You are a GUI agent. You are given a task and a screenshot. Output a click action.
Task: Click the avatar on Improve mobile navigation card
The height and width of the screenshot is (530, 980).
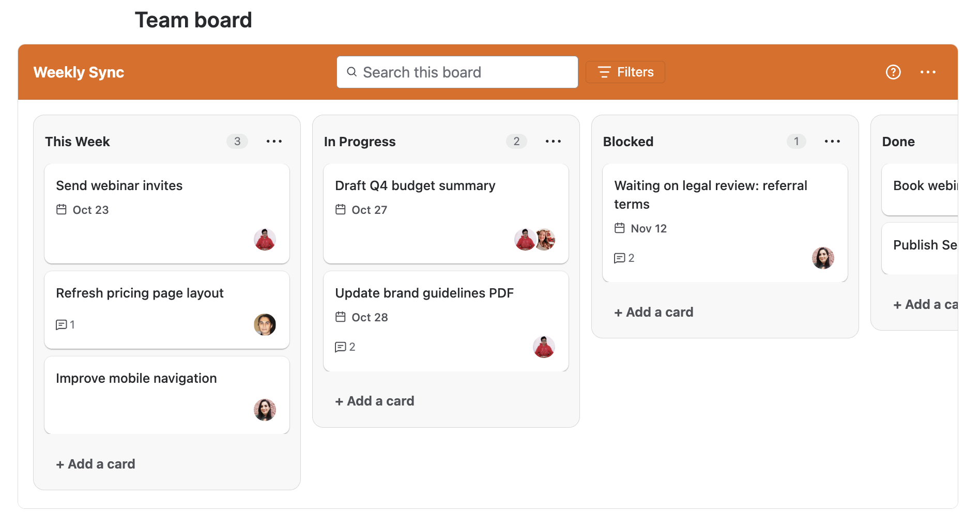[x=265, y=410]
